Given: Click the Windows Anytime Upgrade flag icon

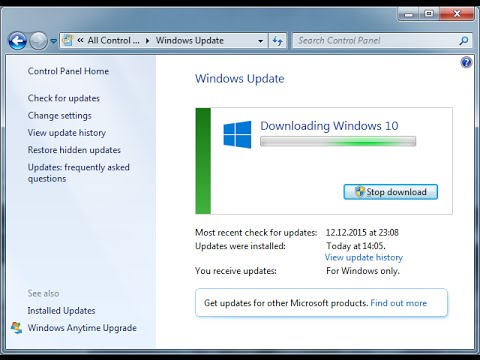Looking at the screenshot, I should [16, 328].
